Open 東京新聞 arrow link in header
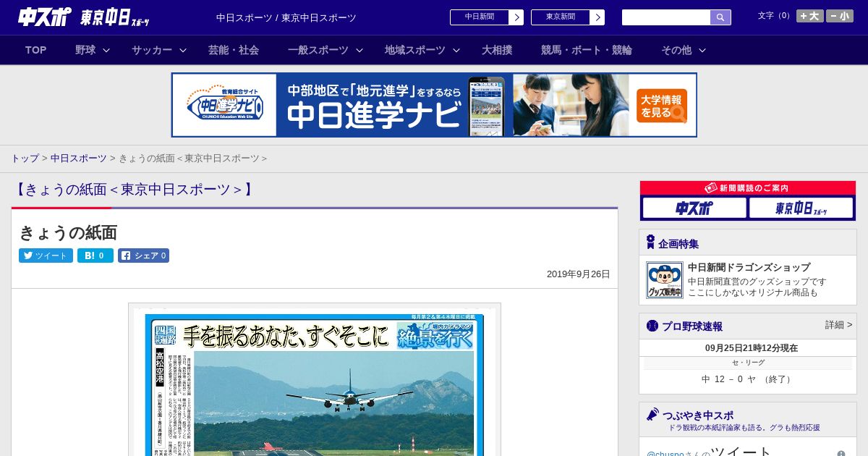The image size is (868, 456). click(597, 17)
